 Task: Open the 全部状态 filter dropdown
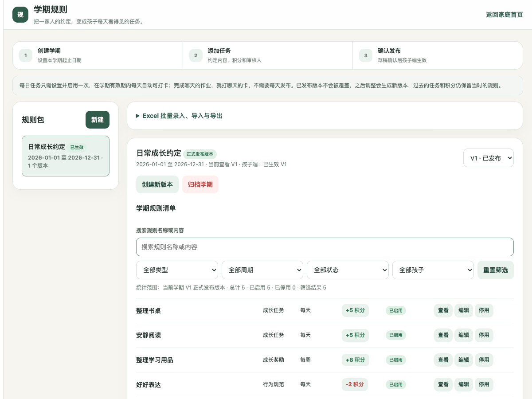click(x=348, y=270)
